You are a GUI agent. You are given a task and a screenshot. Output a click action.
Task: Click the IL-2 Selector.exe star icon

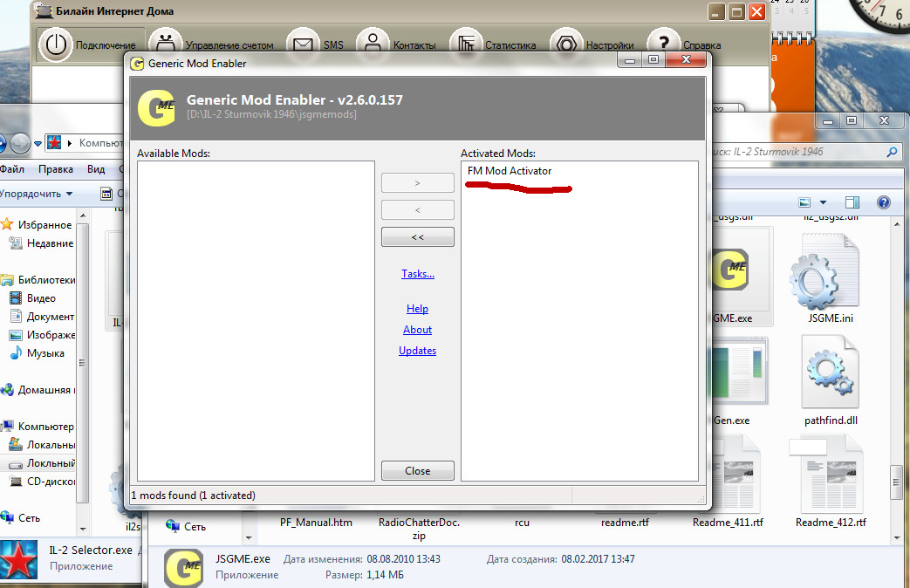18,558
